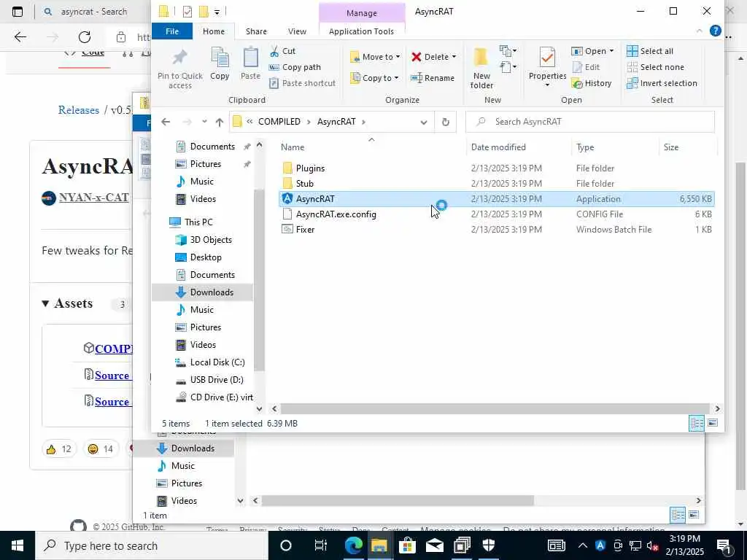The height and width of the screenshot is (560, 747).
Task: Open Microsoft Edge from the taskbar
Action: [354, 545]
